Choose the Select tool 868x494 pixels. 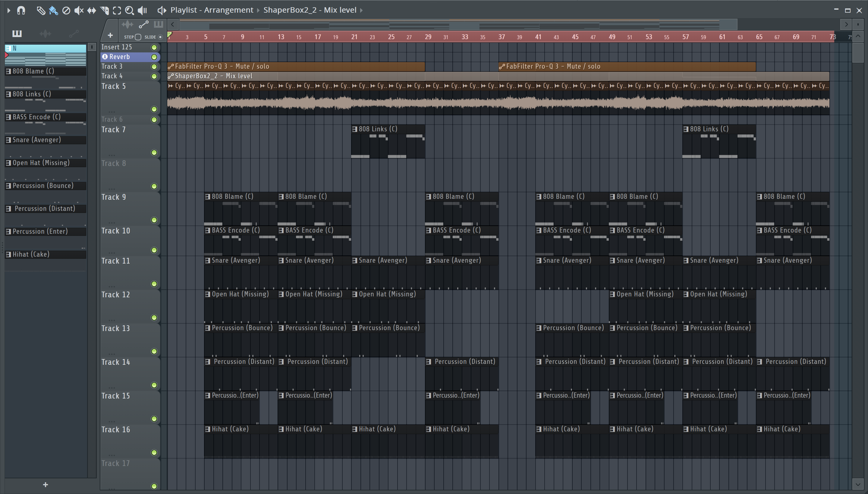117,11
